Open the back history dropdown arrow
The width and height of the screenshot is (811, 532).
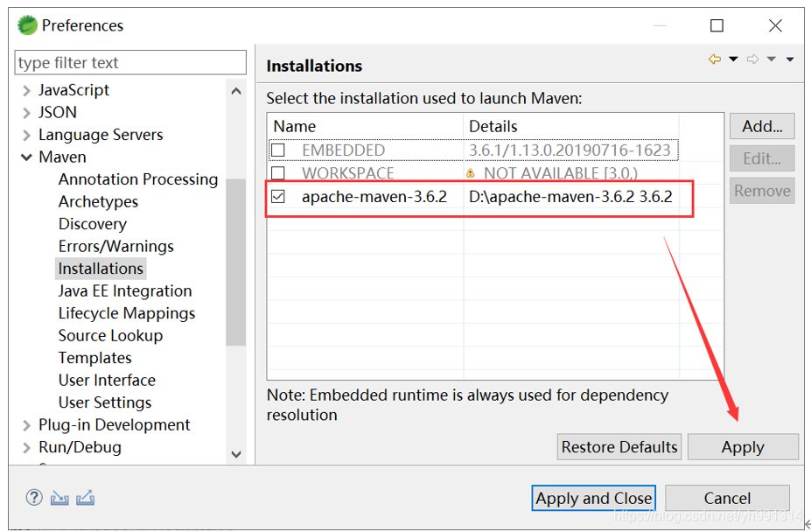[x=733, y=59]
